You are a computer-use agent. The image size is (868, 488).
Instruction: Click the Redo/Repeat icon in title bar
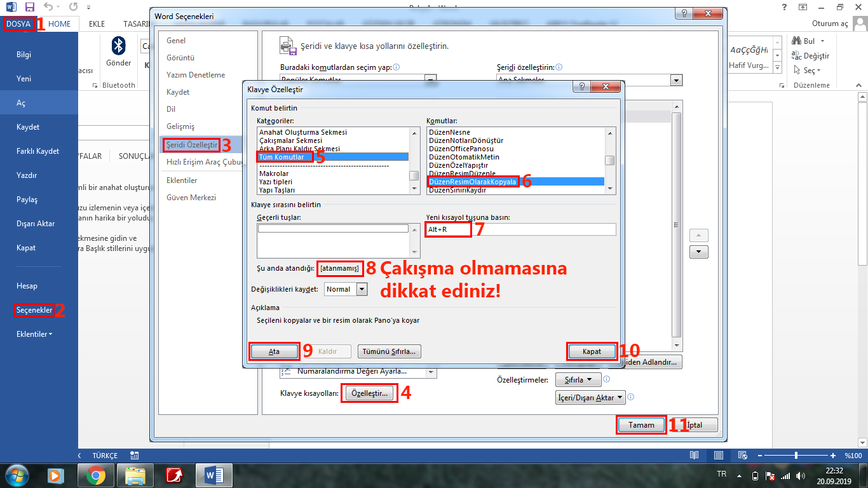pyautogui.click(x=74, y=7)
